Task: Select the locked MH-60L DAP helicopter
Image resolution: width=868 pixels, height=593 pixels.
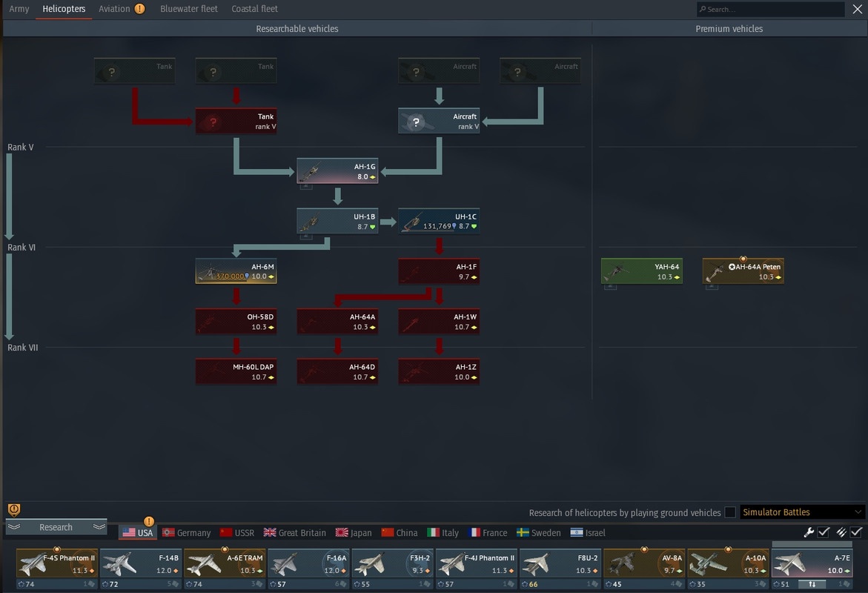Action: pos(236,371)
